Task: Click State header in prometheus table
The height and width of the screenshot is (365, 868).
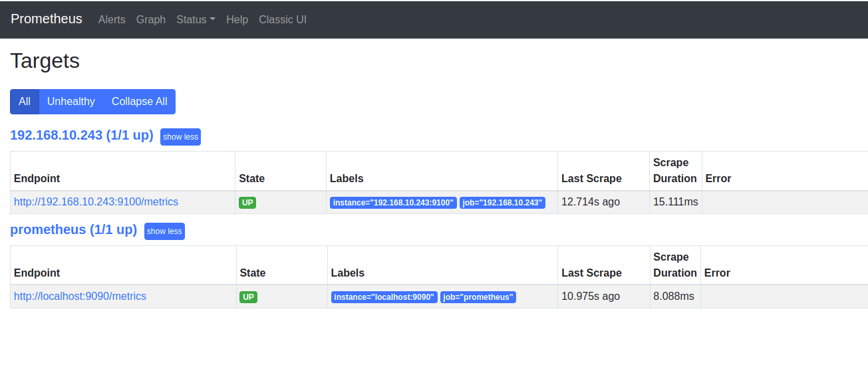Action: [253, 273]
